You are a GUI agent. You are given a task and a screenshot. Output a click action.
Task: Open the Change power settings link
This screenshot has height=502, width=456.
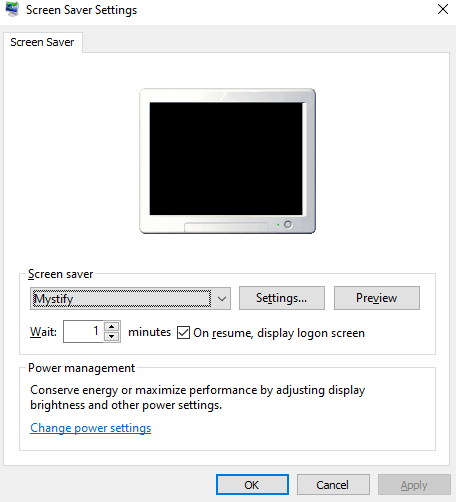(91, 428)
